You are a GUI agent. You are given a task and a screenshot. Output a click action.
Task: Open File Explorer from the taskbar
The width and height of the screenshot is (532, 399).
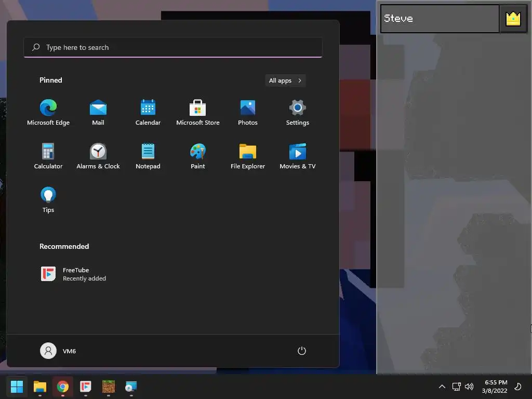click(39, 387)
